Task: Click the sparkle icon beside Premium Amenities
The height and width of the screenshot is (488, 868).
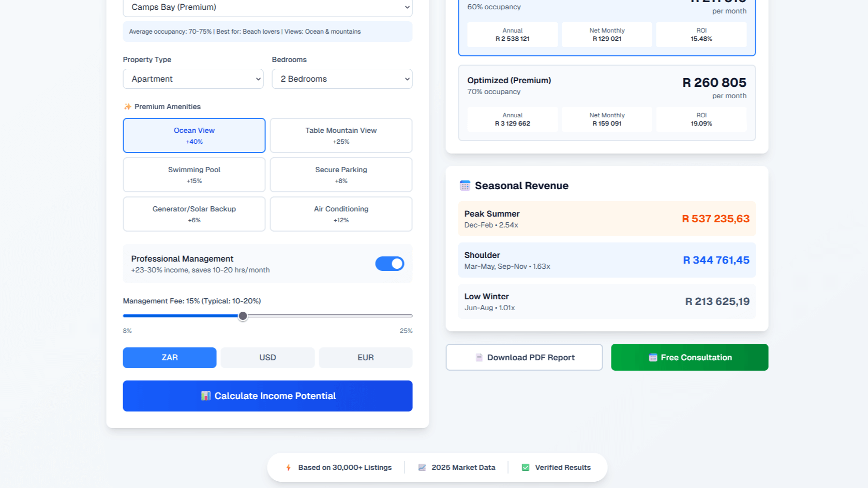Action: (127, 106)
